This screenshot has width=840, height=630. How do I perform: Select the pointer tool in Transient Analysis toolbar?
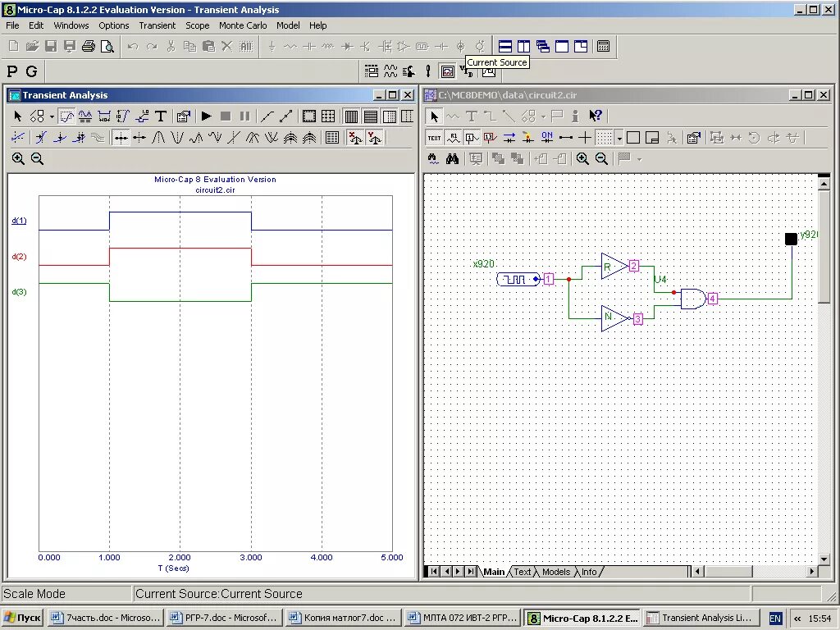(x=18, y=116)
